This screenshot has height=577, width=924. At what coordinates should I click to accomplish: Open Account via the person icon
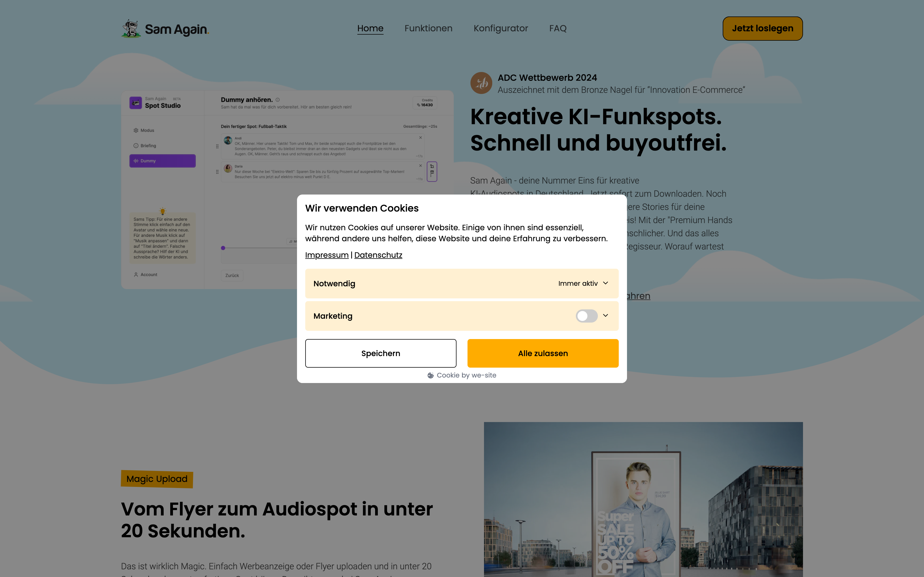coord(149,274)
